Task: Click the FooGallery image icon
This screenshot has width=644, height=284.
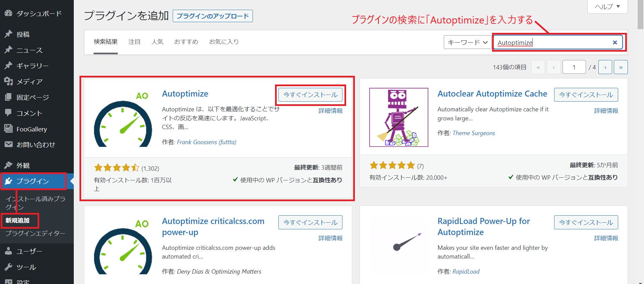Action: pos(8,129)
